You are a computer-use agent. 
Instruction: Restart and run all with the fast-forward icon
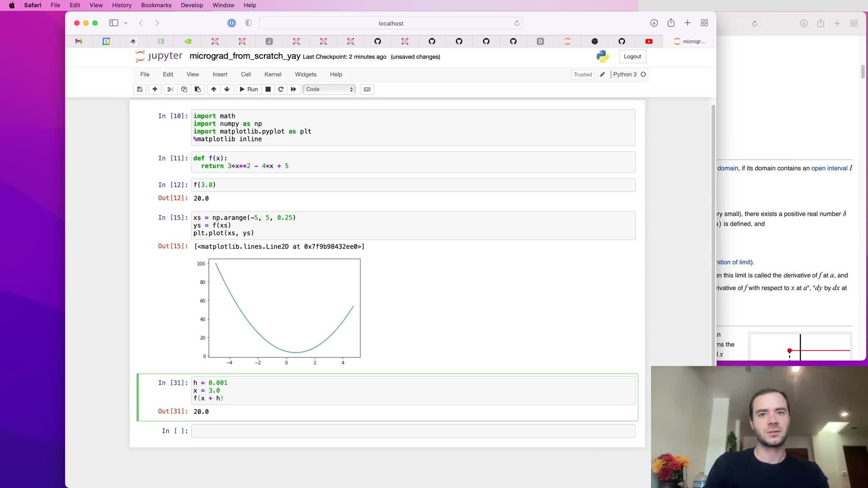(x=293, y=89)
